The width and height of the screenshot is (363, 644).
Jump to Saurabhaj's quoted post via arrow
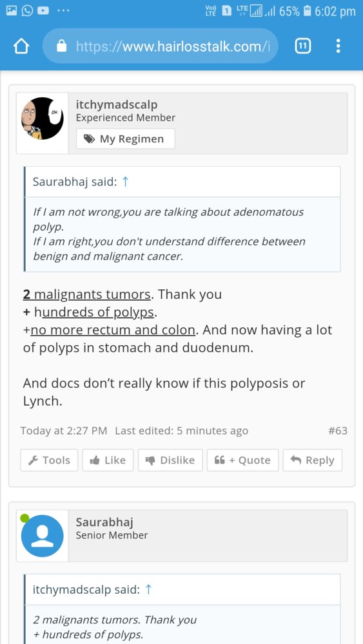[x=126, y=182]
